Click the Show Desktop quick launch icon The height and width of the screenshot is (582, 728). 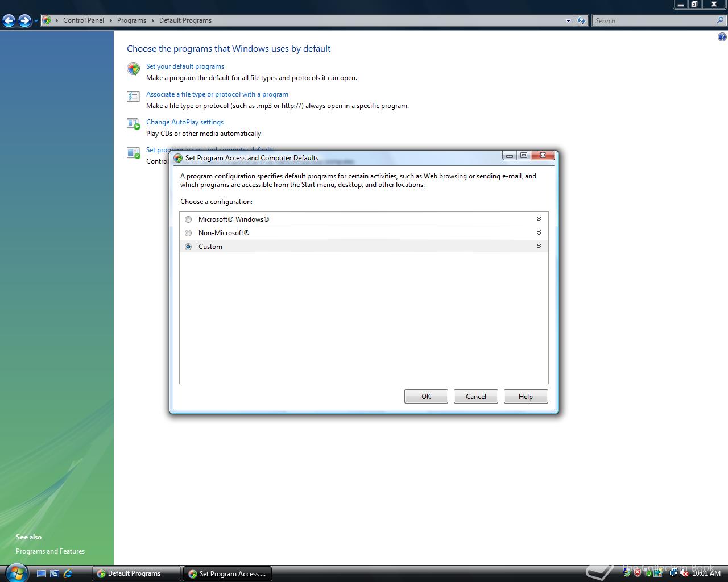pyautogui.click(x=41, y=573)
